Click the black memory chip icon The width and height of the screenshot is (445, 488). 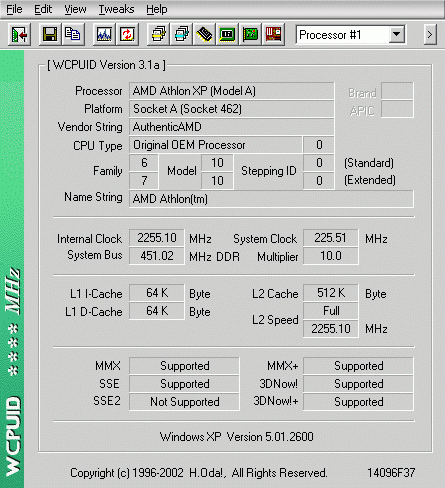click(204, 34)
